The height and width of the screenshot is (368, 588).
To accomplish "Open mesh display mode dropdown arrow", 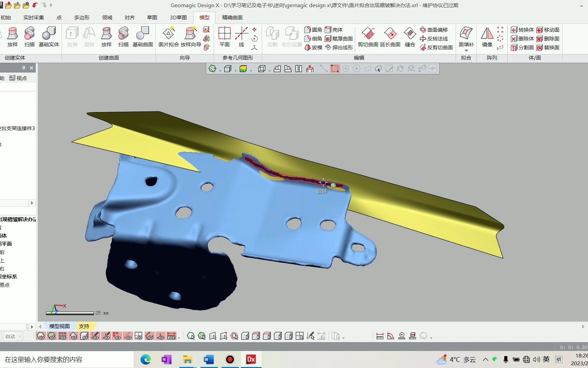I will tap(220, 71).
